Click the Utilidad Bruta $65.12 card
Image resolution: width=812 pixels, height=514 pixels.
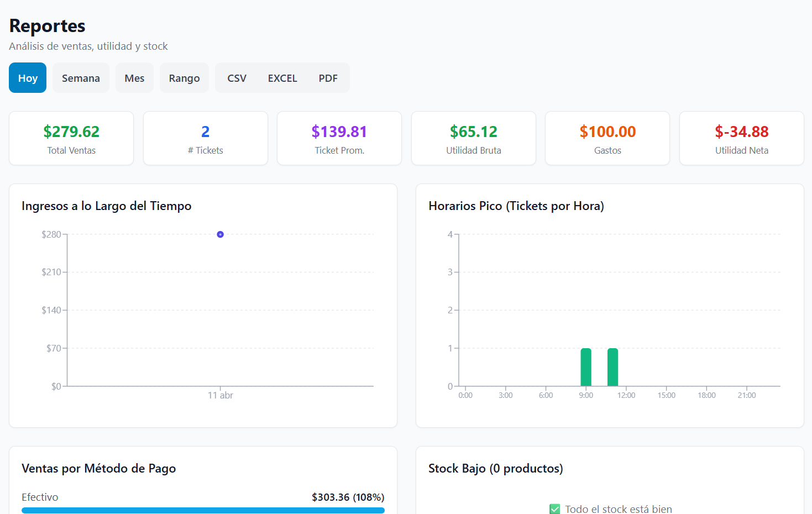pos(474,138)
